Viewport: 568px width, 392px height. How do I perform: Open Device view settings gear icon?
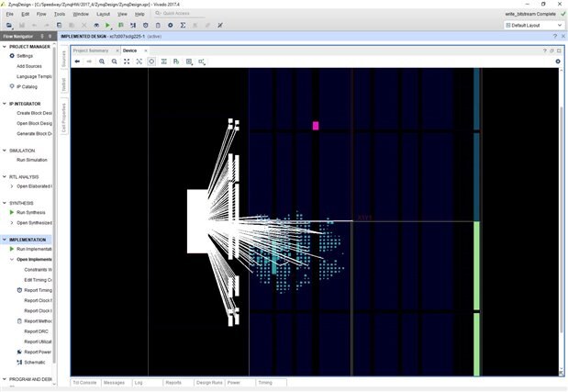click(557, 62)
